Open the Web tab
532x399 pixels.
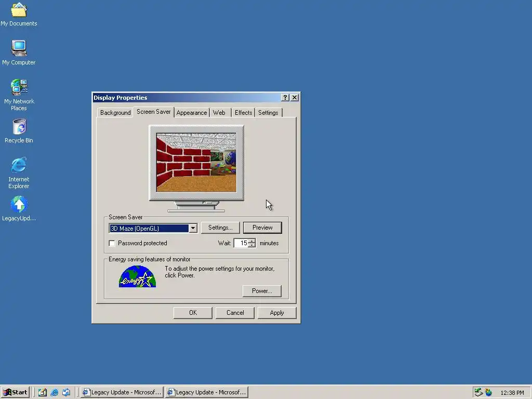pos(219,113)
